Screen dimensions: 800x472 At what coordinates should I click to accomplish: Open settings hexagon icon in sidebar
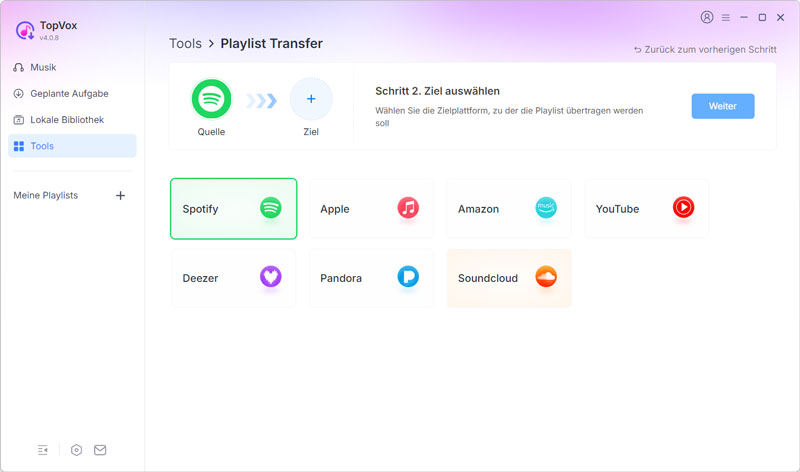click(76, 450)
